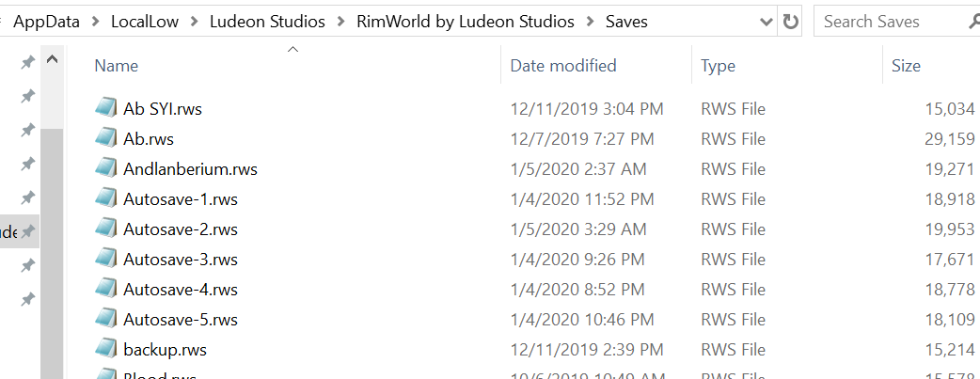The height and width of the screenshot is (379, 980).
Task: Sort files by Date modified column
Action: click(x=563, y=66)
